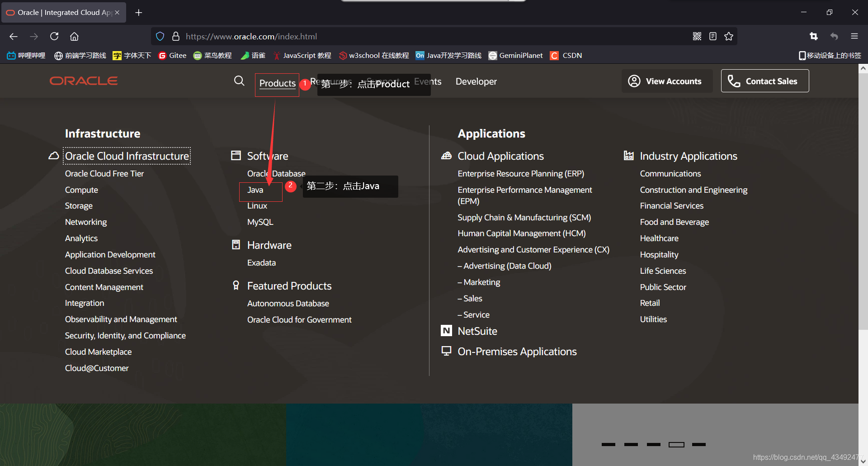Viewport: 868px width, 466px height.
Task: Open Cloud Database Services link
Action: 109,271
